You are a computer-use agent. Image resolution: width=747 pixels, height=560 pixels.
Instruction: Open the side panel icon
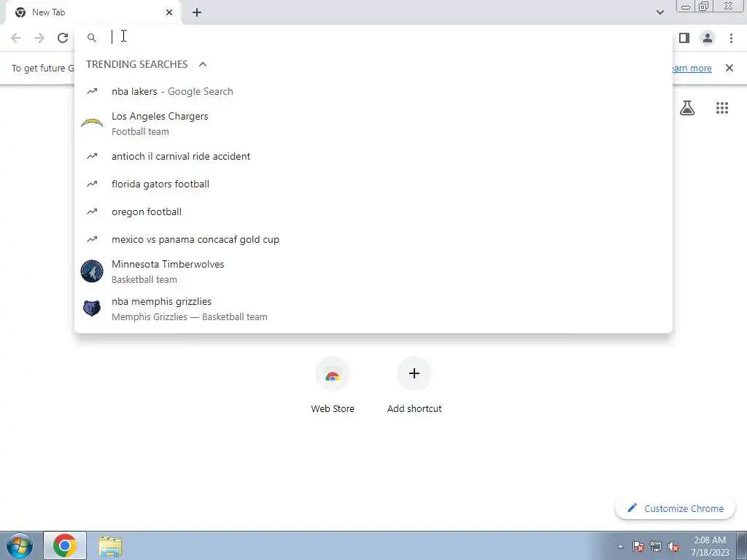tap(684, 38)
